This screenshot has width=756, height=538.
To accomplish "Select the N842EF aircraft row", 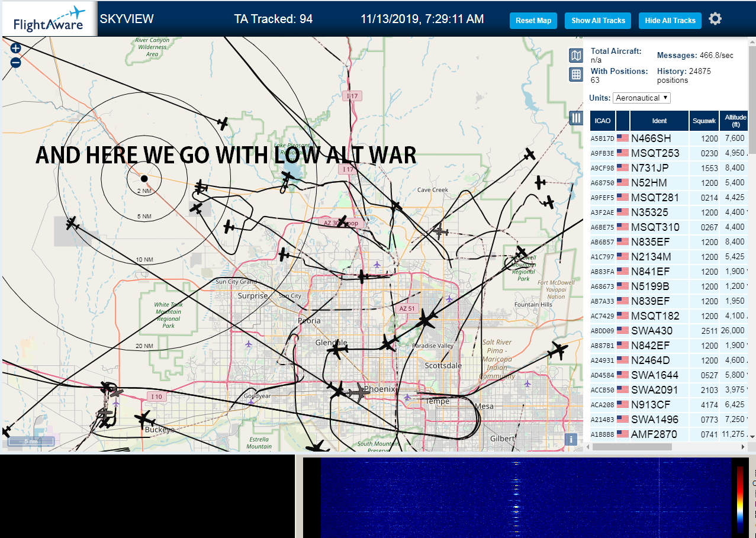I will tap(670, 345).
